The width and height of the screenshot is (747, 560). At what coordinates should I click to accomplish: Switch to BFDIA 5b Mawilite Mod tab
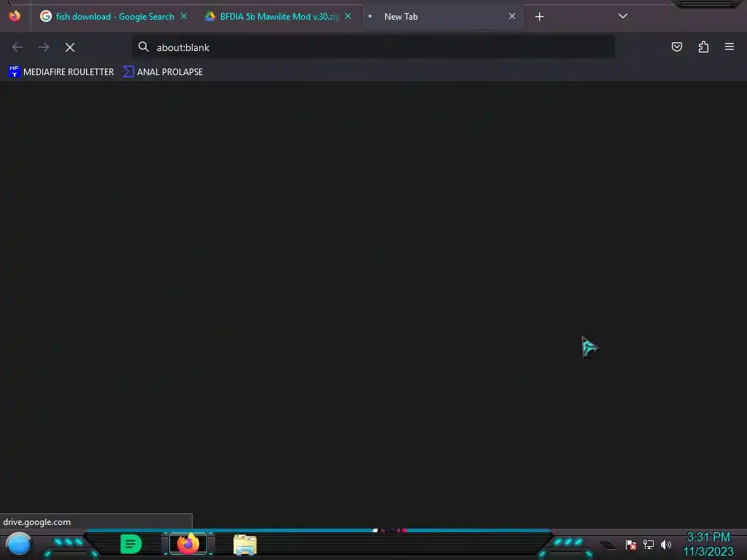tap(278, 17)
